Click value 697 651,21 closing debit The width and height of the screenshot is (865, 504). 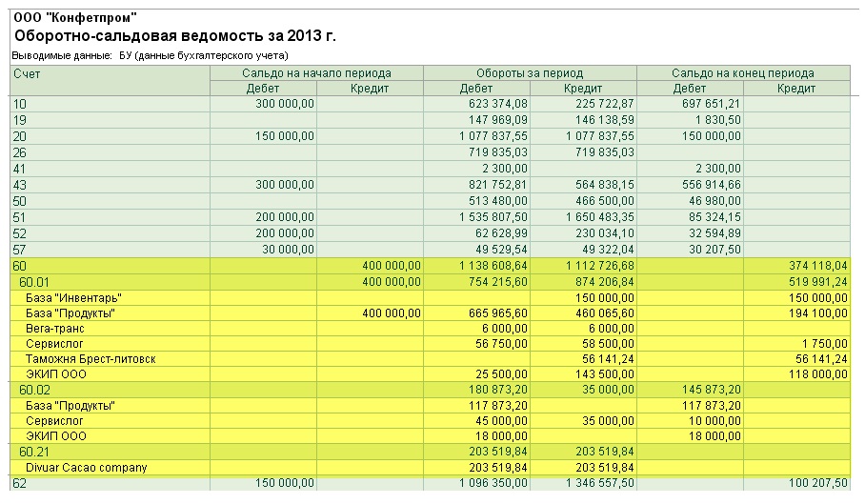711,104
